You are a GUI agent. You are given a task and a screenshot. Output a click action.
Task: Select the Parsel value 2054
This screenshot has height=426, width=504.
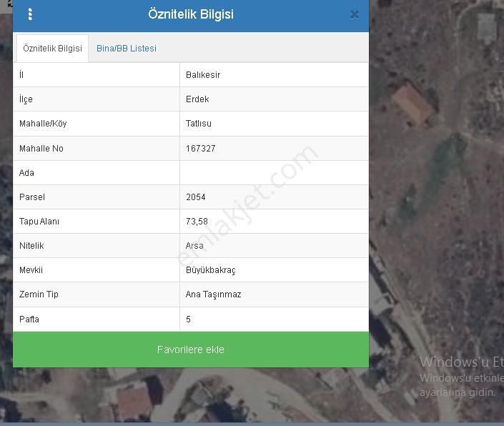coord(195,197)
